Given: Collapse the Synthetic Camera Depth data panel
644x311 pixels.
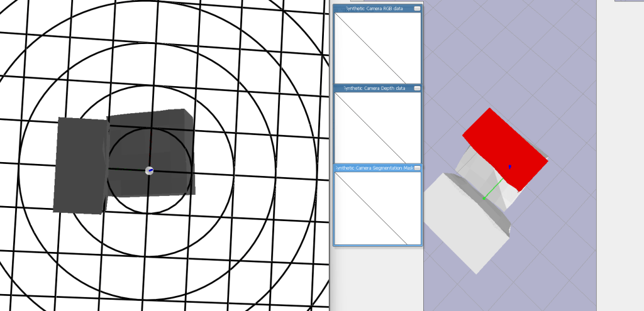Looking at the screenshot, I should click(x=417, y=89).
